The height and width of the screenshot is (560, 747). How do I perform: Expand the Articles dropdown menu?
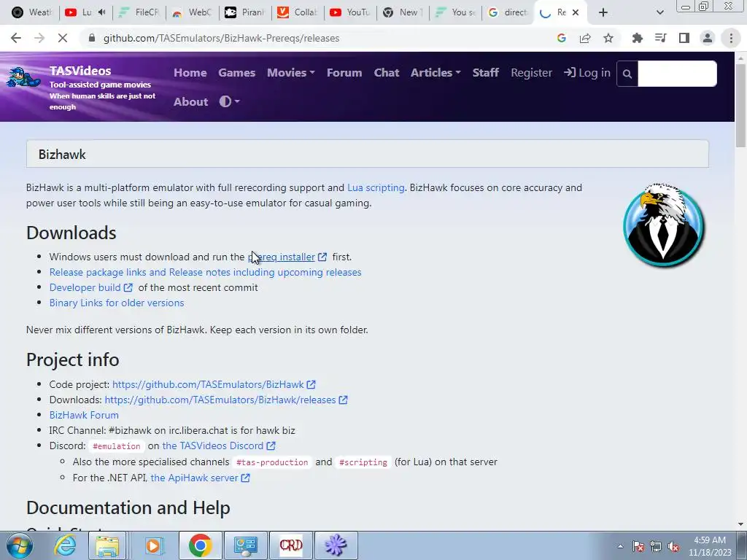(436, 73)
